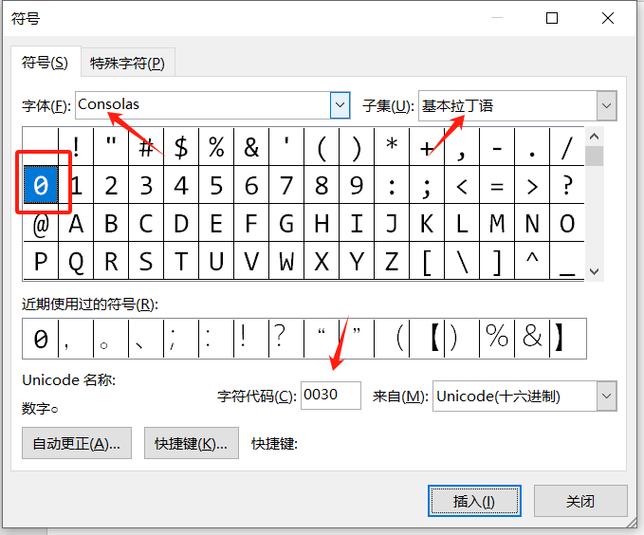Select the letter K symbol
The width and height of the screenshot is (644, 535).
click(427, 223)
